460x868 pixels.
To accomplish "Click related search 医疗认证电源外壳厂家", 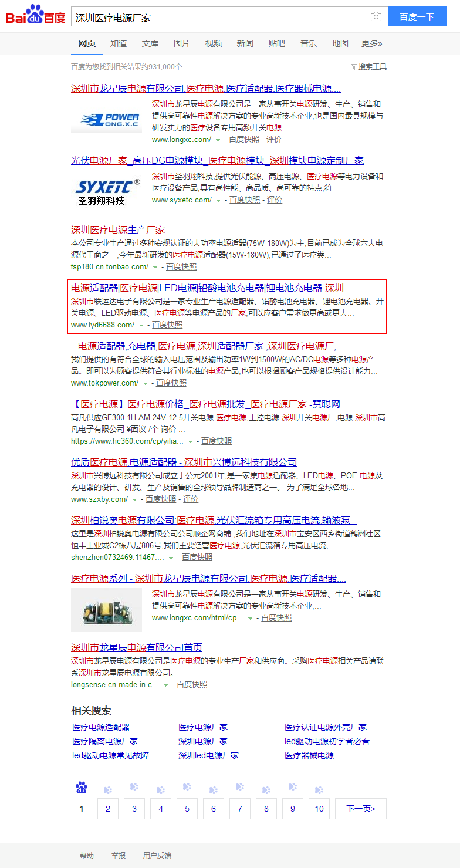I will click(x=326, y=728).
